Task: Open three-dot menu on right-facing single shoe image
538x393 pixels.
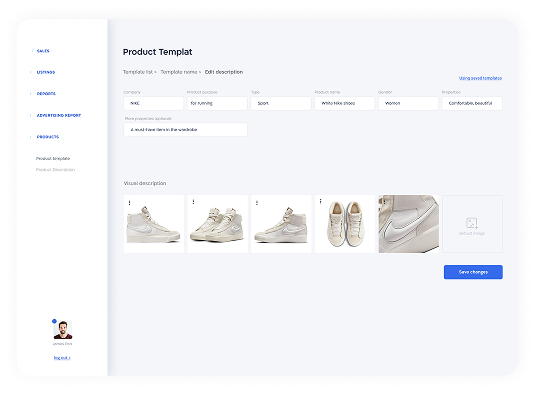Action: coord(129,203)
